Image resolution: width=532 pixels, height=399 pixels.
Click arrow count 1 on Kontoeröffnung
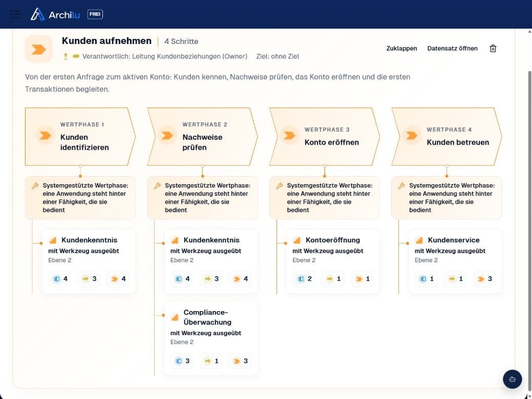333,279
